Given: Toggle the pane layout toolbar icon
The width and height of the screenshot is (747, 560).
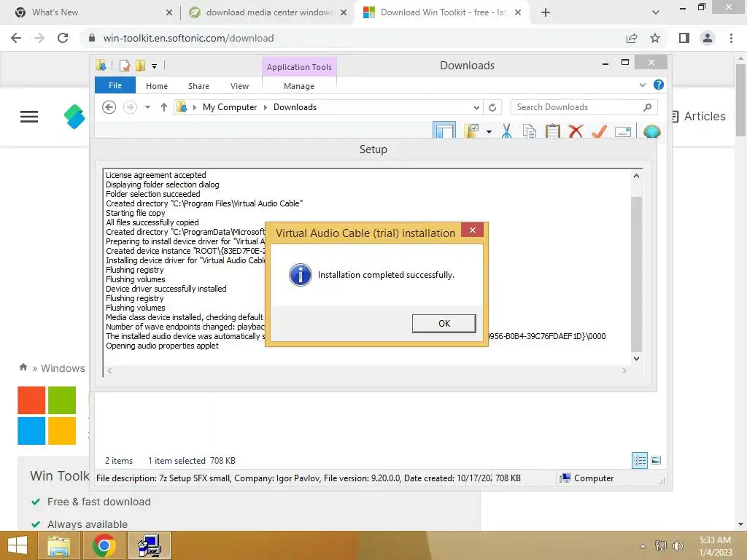Looking at the screenshot, I should [444, 130].
